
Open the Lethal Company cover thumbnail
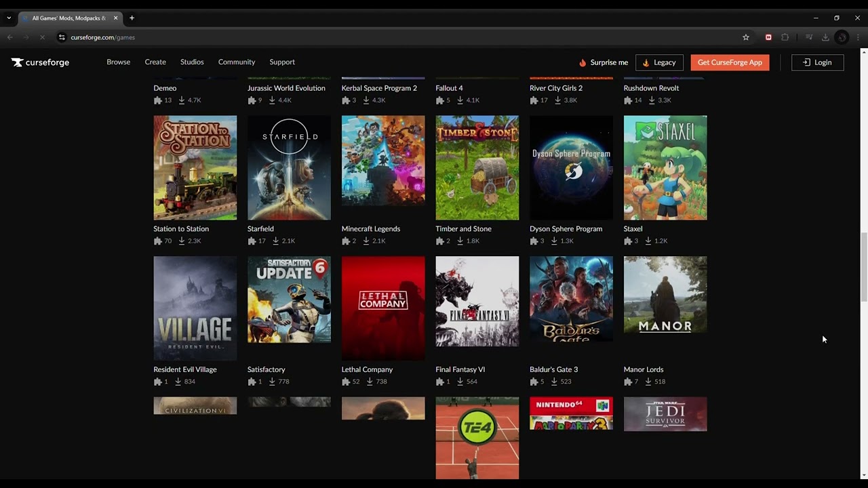pyautogui.click(x=383, y=308)
